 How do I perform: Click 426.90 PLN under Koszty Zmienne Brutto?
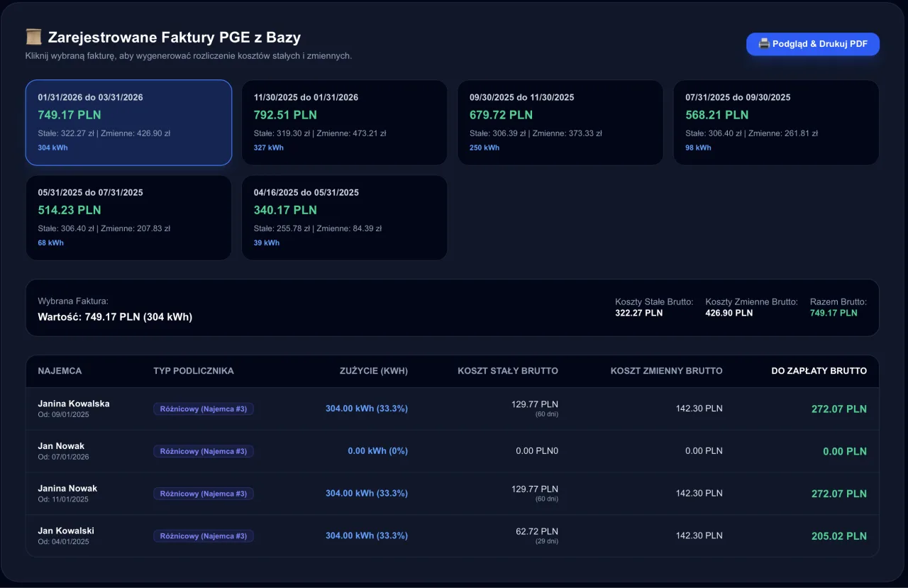(x=729, y=313)
